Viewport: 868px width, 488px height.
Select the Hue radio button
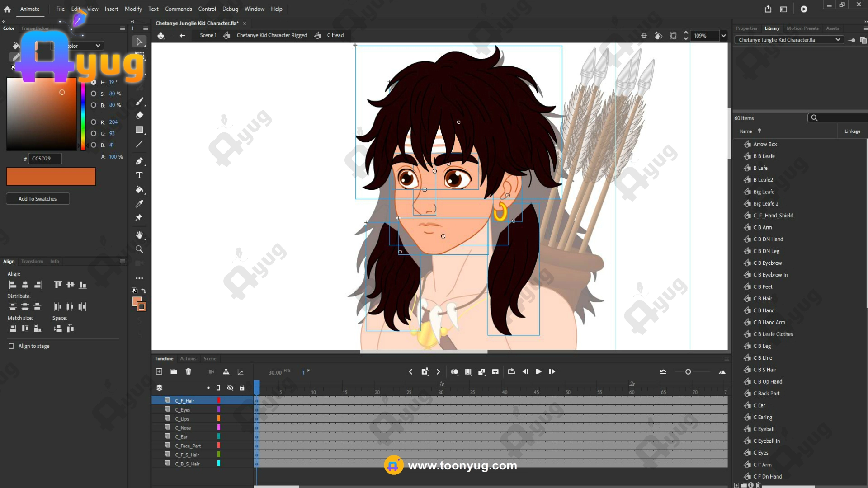(94, 82)
